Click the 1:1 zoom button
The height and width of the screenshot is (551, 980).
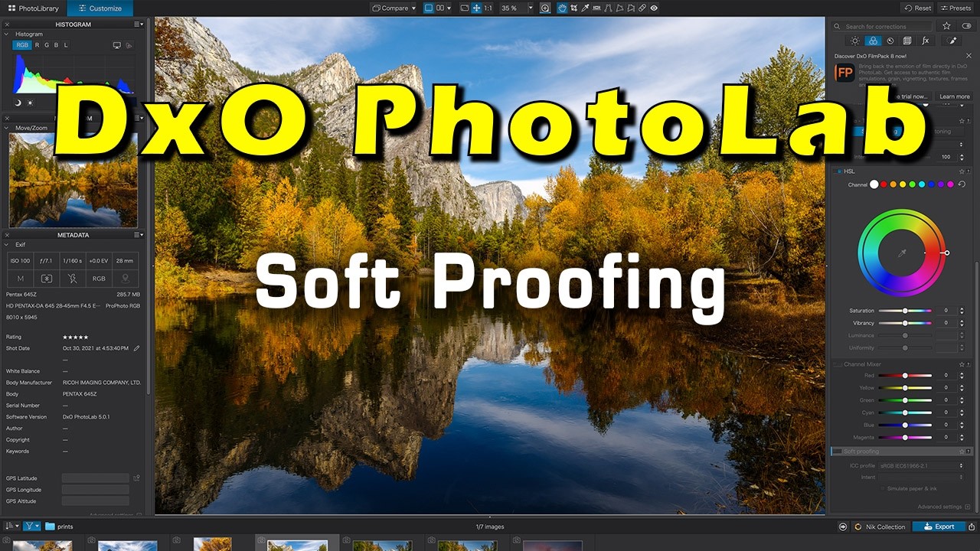pyautogui.click(x=488, y=8)
